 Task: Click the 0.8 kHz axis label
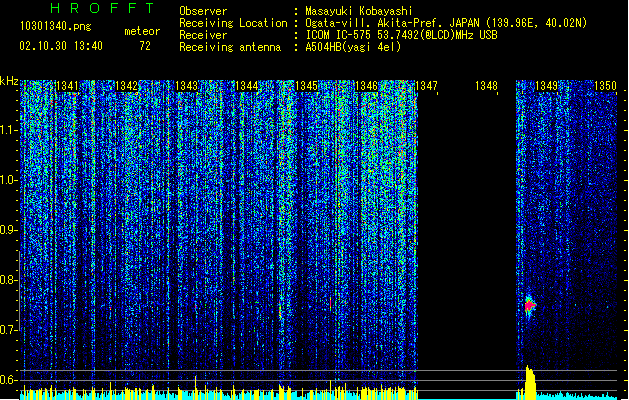9,280
